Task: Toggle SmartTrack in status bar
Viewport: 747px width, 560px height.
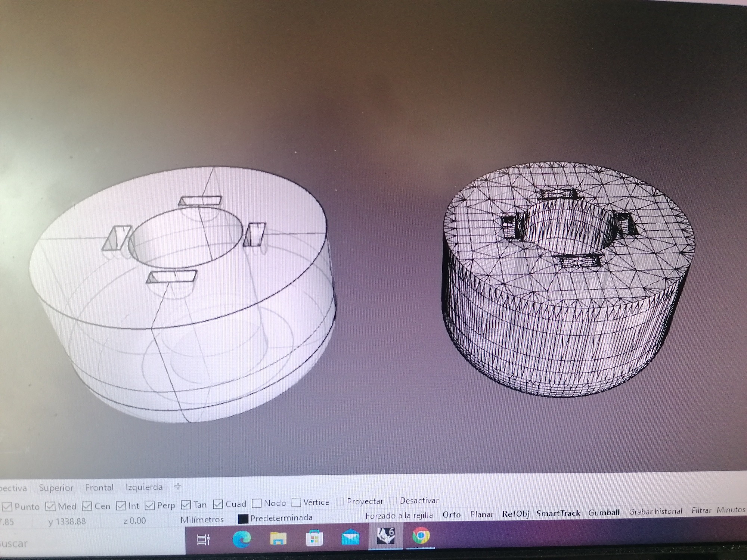Action: 558,513
